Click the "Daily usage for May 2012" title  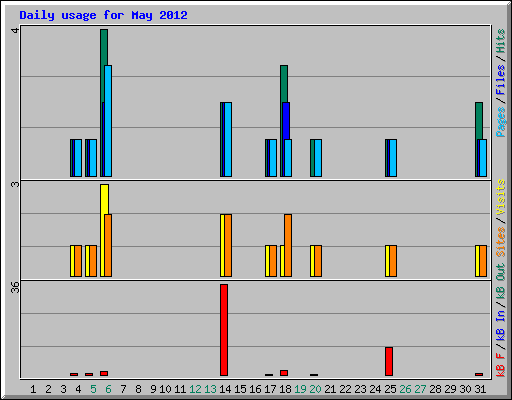point(103,15)
